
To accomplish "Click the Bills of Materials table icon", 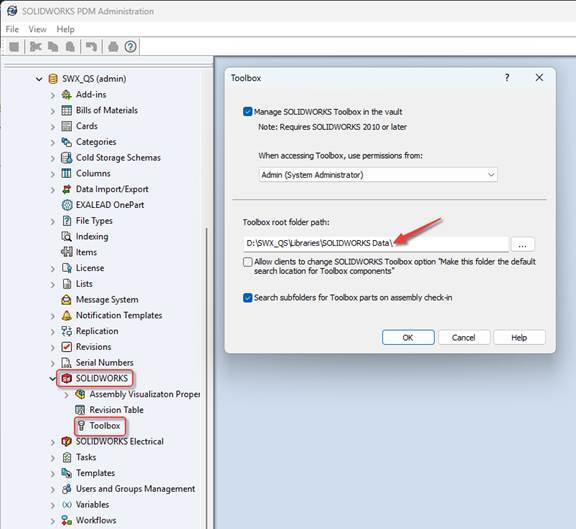I will pos(66,110).
